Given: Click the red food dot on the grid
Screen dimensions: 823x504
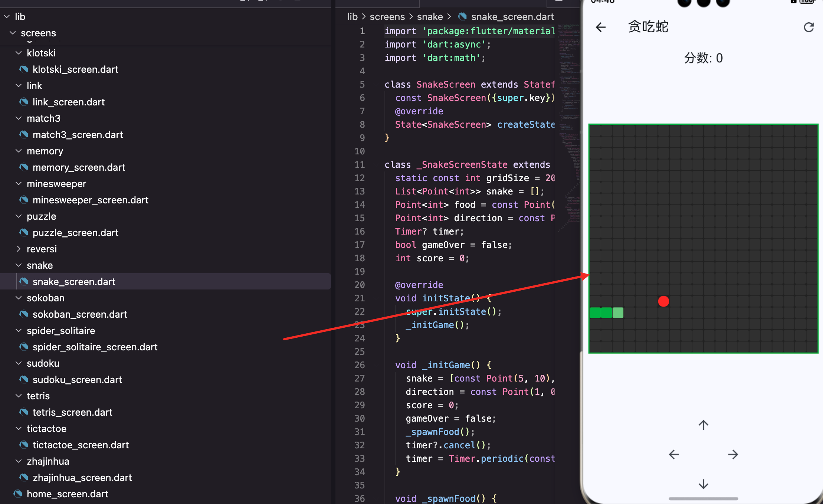Looking at the screenshot, I should [x=663, y=301].
